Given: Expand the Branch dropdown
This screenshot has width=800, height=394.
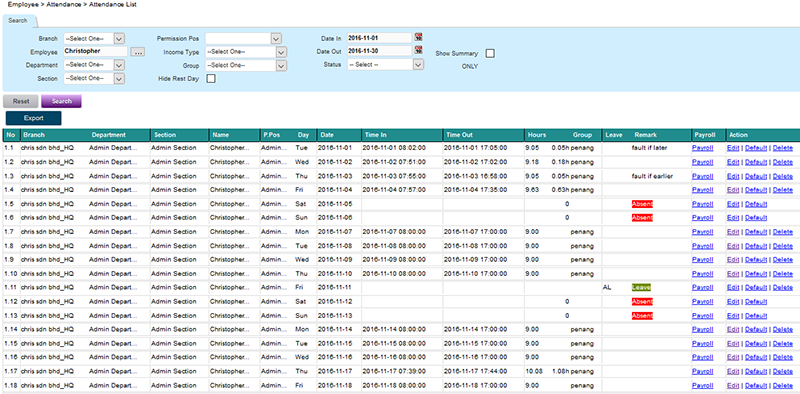Looking at the screenshot, I should [x=119, y=38].
